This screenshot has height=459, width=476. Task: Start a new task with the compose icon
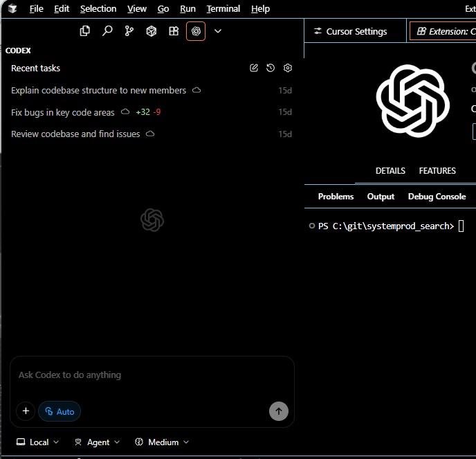pyautogui.click(x=254, y=68)
